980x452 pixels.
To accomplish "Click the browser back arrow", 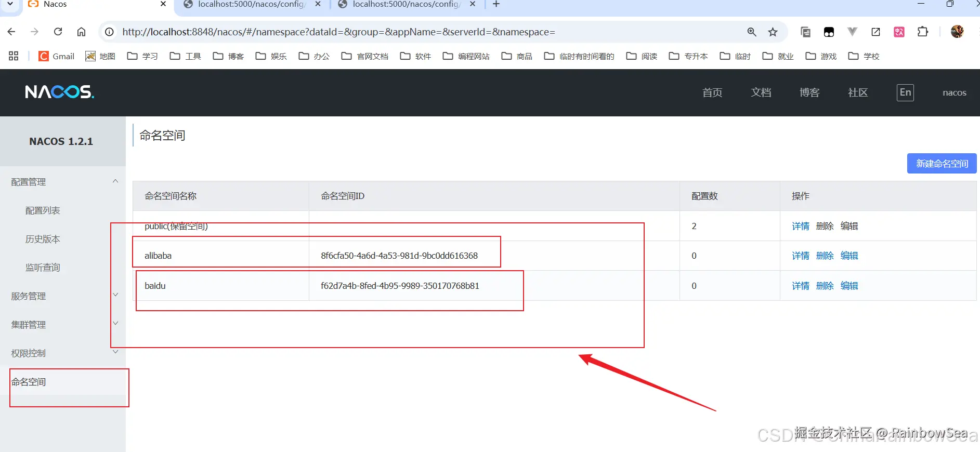I will point(11,32).
